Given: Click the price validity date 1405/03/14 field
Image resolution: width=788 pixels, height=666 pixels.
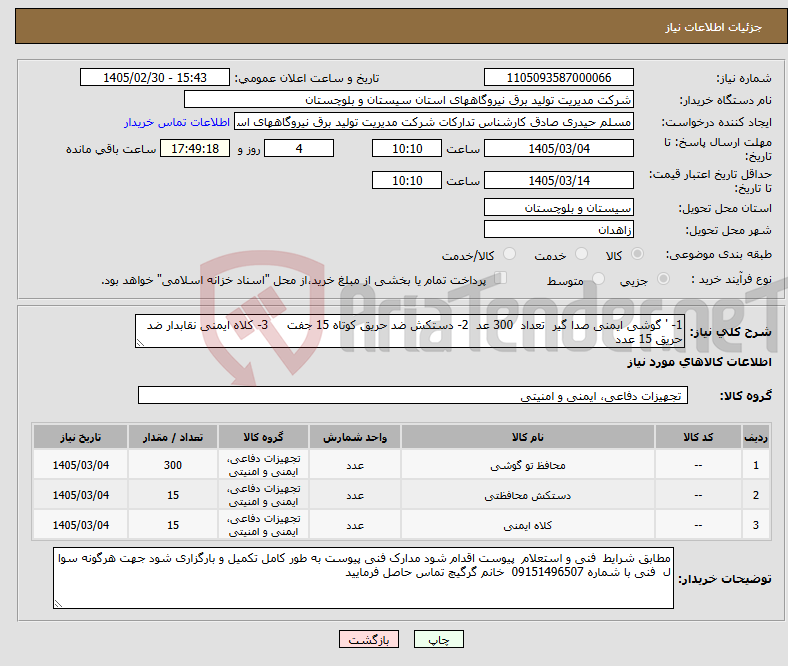Looking at the screenshot, I should point(559,180).
